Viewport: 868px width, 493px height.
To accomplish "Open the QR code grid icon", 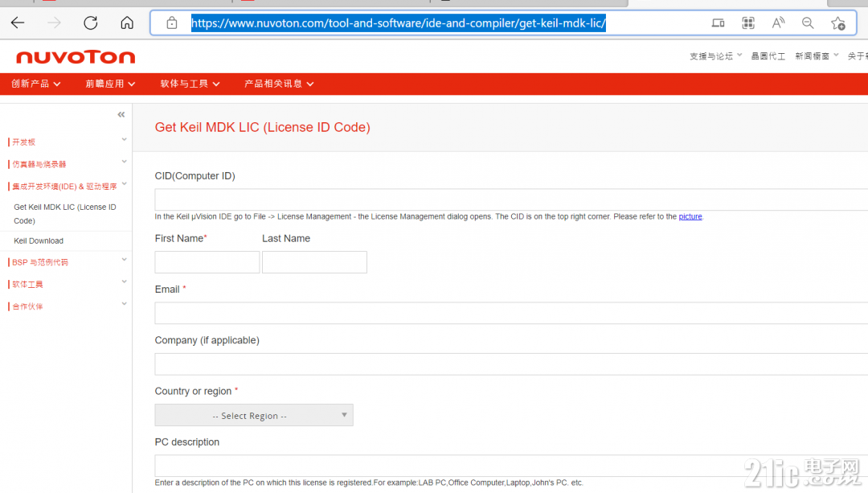I will [748, 23].
